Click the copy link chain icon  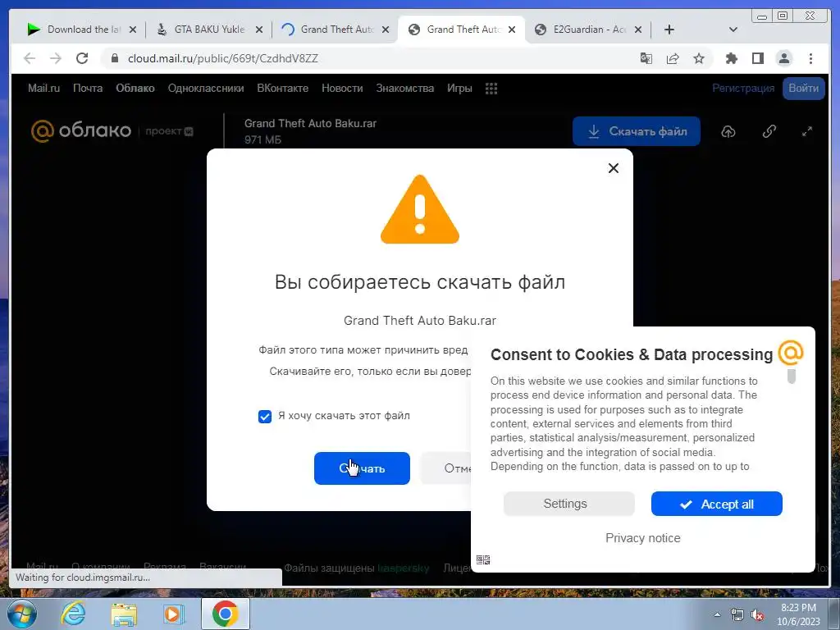click(769, 131)
